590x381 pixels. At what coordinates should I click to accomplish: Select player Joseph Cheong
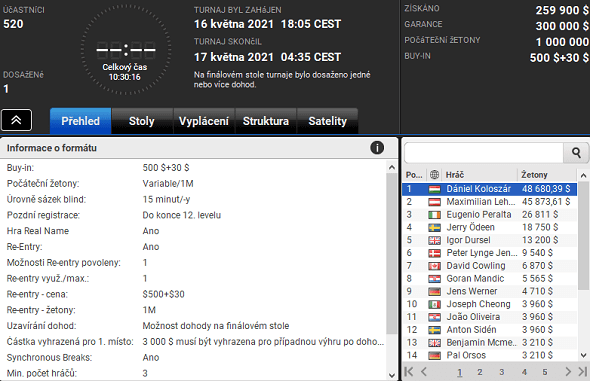coord(489,304)
